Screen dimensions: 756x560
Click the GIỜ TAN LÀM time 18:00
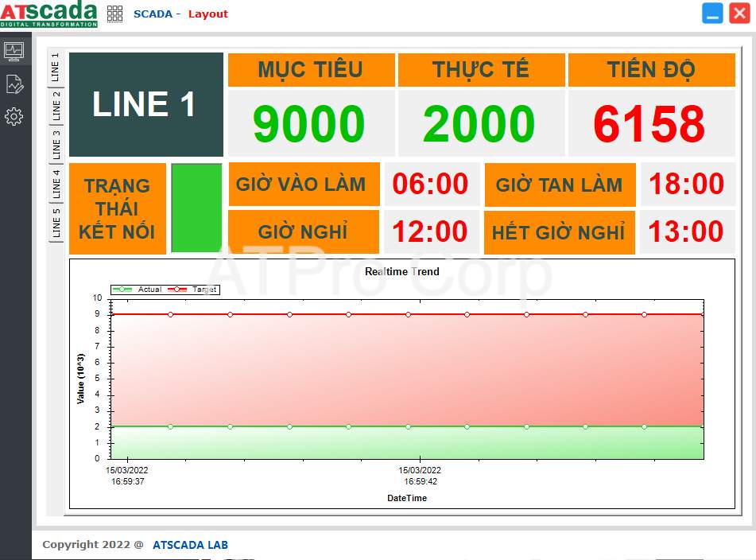point(686,185)
